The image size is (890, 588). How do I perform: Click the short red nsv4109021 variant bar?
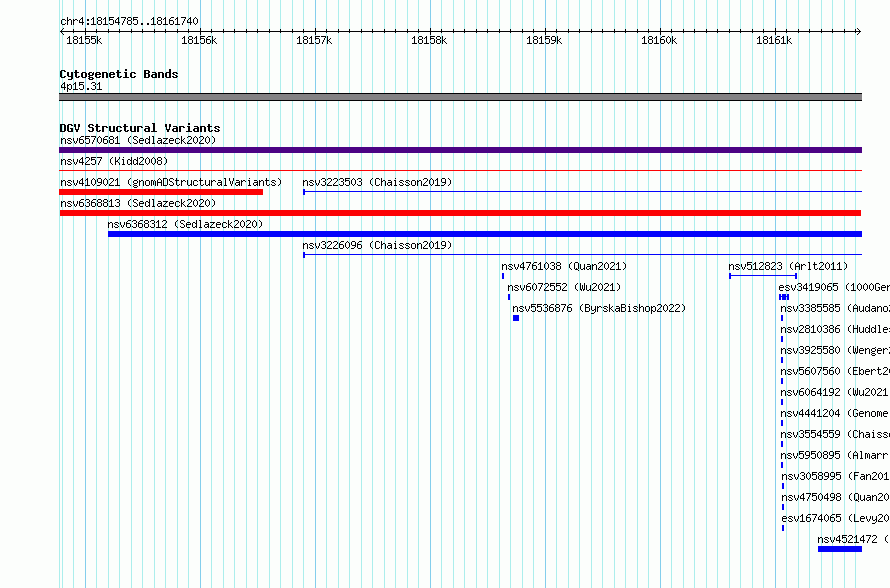point(161,192)
